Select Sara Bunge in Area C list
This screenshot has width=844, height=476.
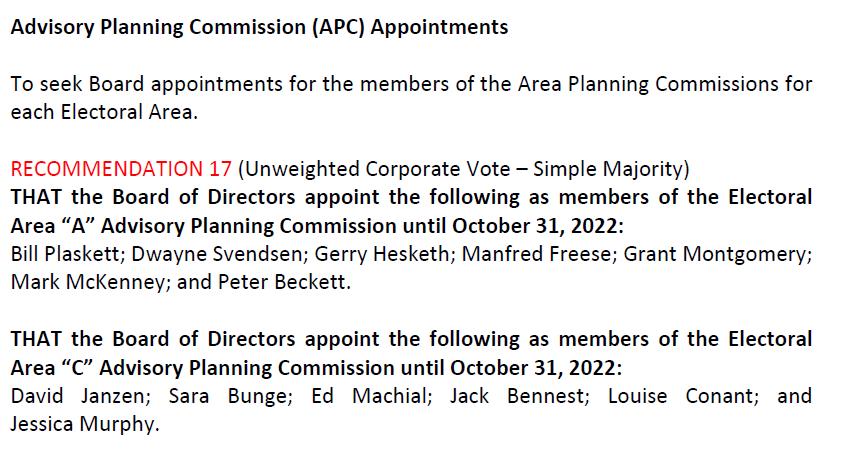228,396
